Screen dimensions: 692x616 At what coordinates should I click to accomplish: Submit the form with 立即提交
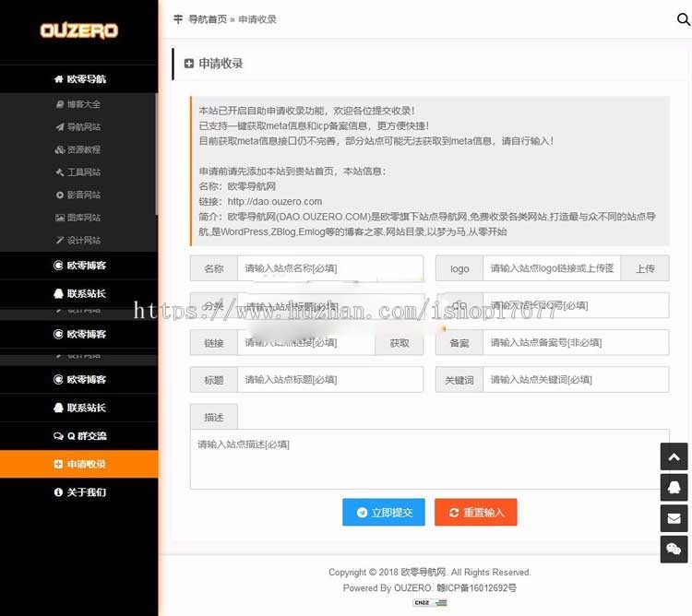click(384, 512)
